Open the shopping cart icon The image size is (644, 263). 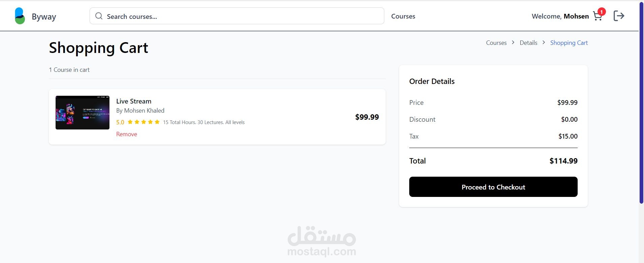click(597, 17)
